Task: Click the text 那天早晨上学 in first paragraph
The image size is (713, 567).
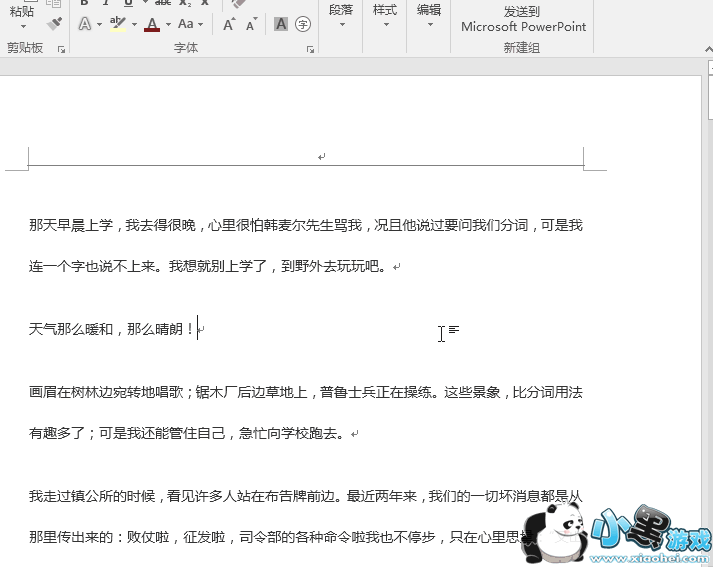Action: 71,225
